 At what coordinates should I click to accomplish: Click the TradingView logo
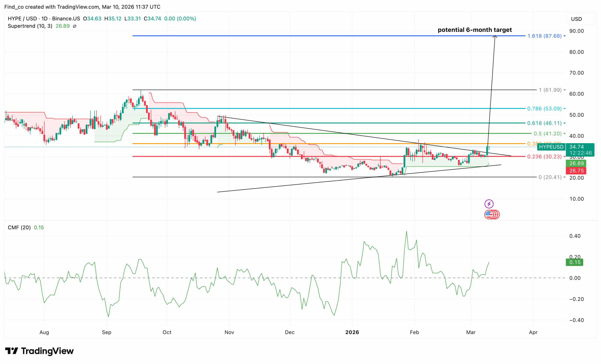click(x=39, y=351)
